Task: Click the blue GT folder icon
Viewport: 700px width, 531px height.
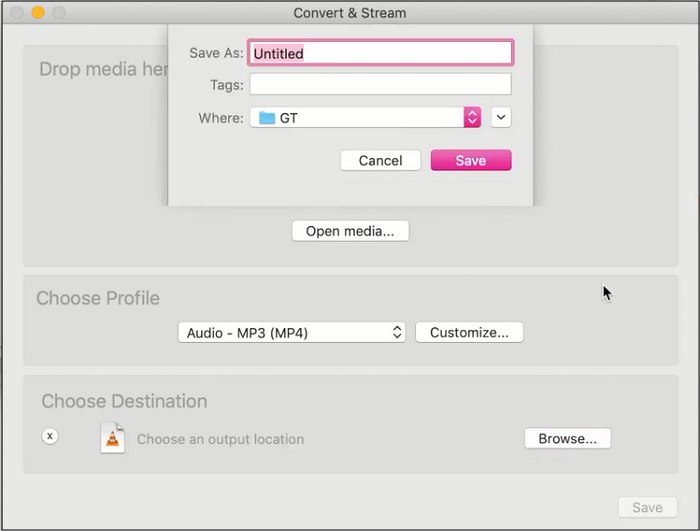Action: pos(267,118)
